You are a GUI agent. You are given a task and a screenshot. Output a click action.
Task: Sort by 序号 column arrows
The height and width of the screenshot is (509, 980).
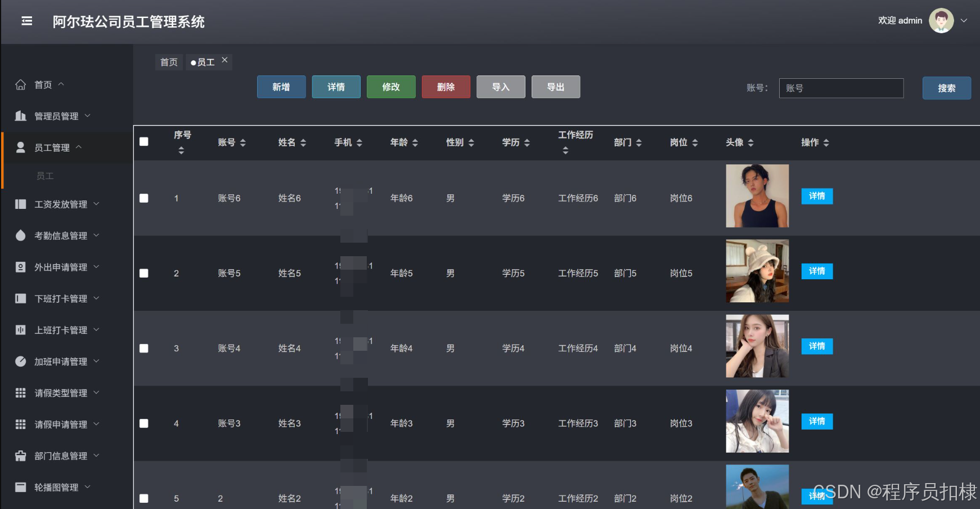tap(181, 150)
